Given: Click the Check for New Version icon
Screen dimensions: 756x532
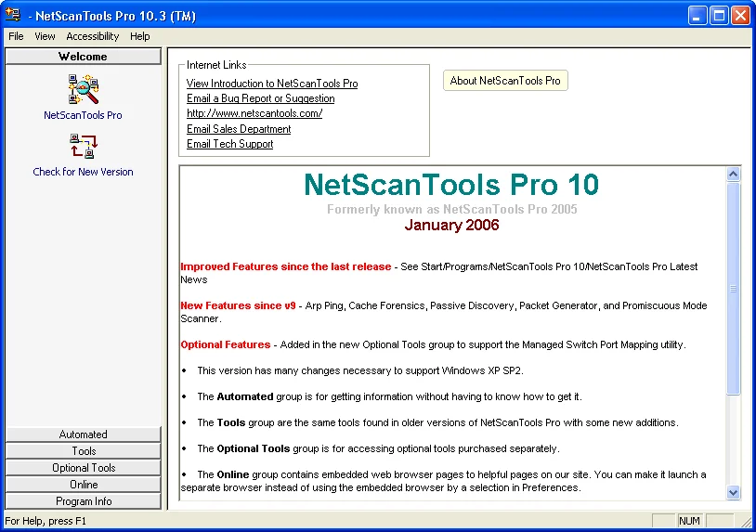Looking at the screenshot, I should point(83,147).
